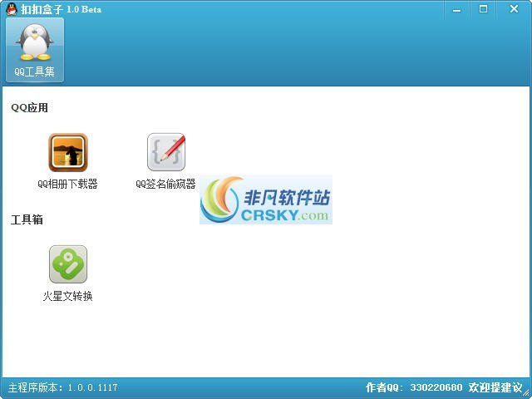Click the 火星文转换 text label
The image size is (532, 399).
tap(68, 296)
